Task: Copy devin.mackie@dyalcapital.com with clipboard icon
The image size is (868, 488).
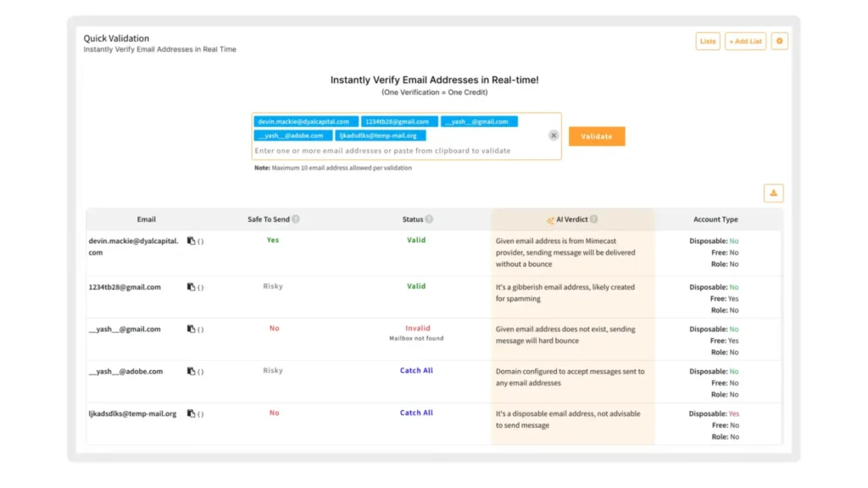Action: click(191, 241)
